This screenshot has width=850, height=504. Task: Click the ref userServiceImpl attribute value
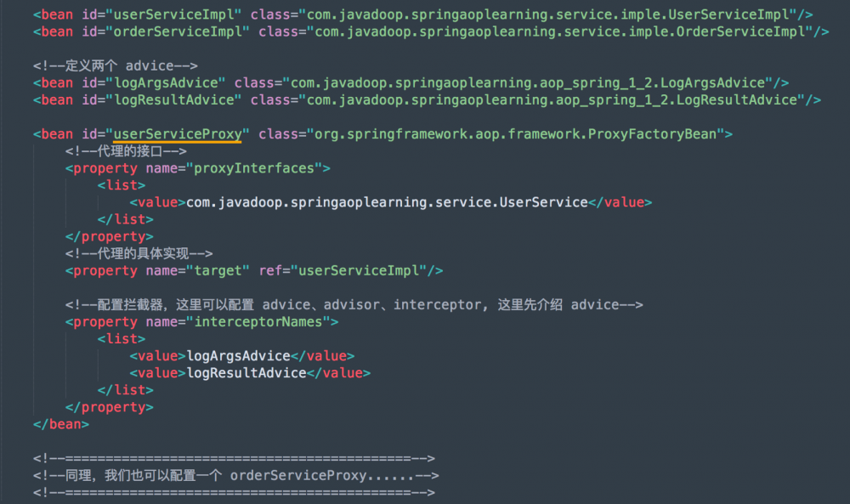pyautogui.click(x=359, y=271)
